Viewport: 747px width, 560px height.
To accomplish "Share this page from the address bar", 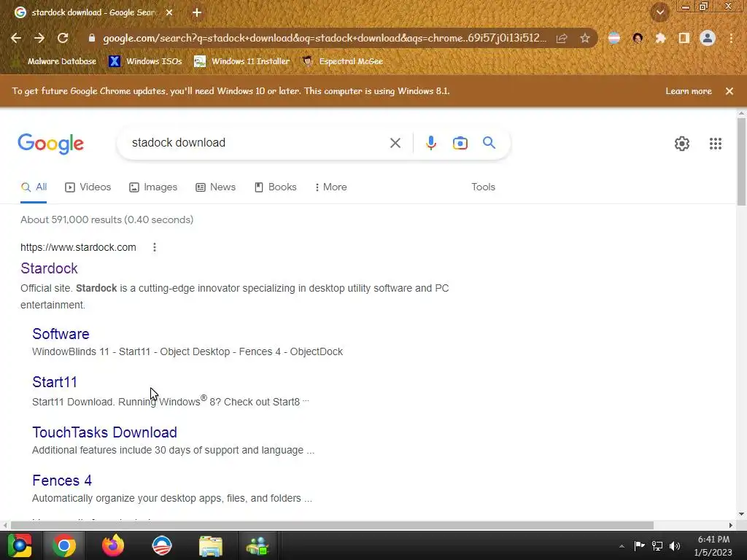I will pyautogui.click(x=562, y=38).
